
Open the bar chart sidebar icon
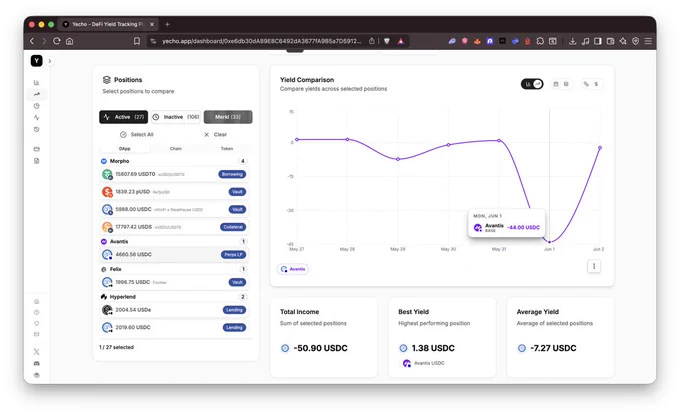point(36,82)
